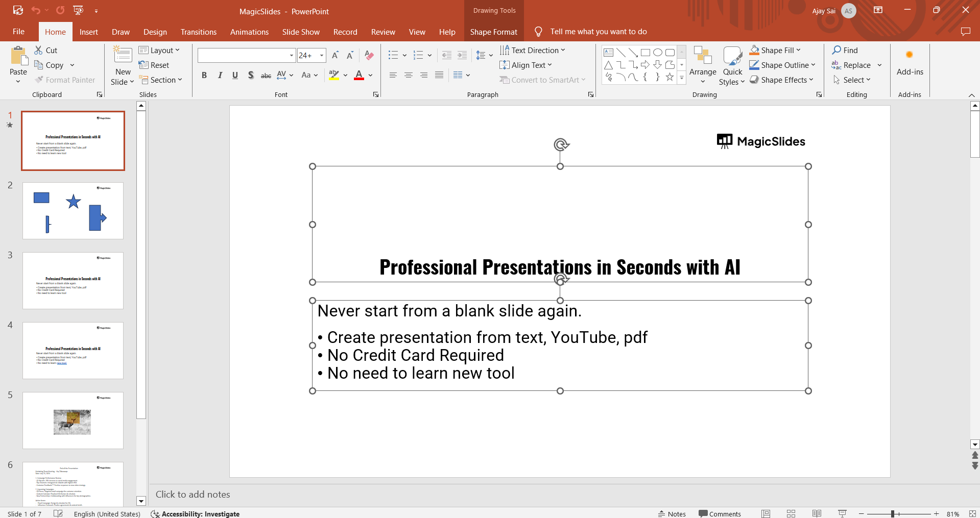This screenshot has width=980, height=518.
Task: Toggle the Notes pane in status bar
Action: click(672, 513)
